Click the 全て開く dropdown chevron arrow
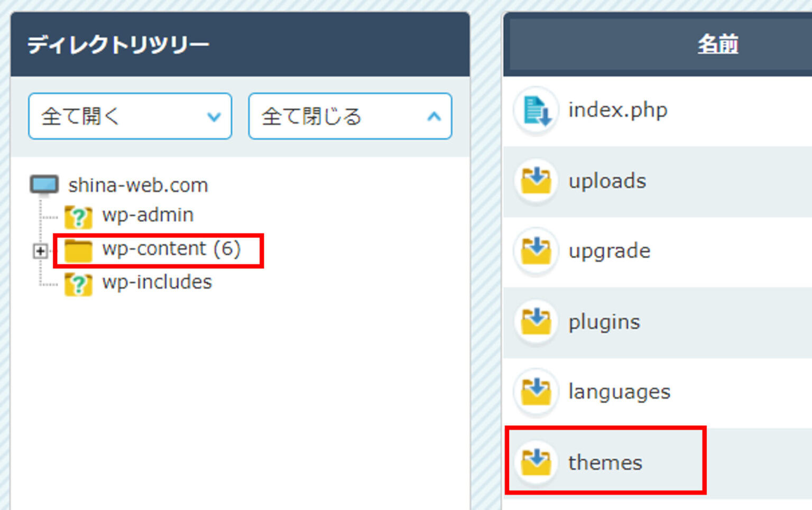Screen dimensions: 812x510 click(x=214, y=116)
